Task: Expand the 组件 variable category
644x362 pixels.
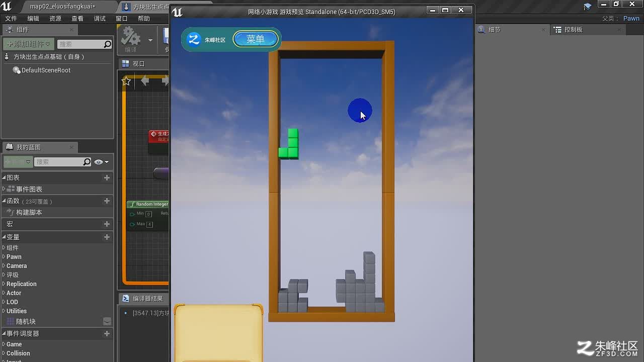Action: point(4,248)
